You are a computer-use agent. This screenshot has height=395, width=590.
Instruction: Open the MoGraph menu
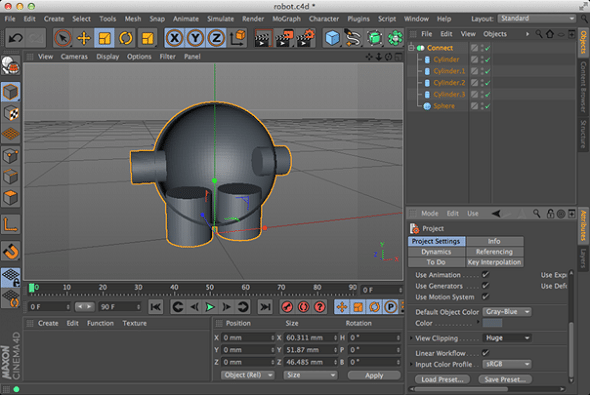coord(286,19)
